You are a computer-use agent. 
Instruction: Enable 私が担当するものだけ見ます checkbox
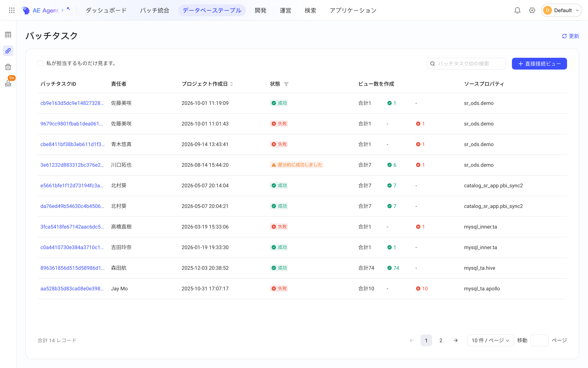click(41, 63)
